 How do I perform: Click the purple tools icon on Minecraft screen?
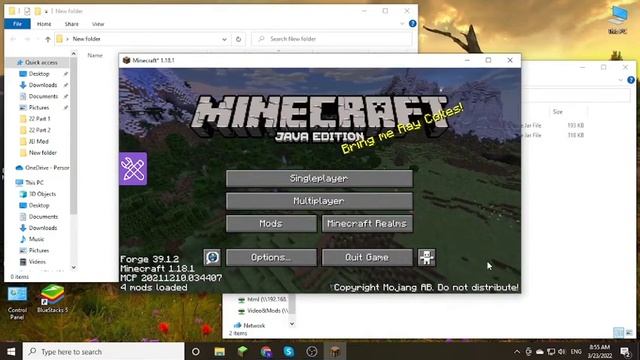(133, 169)
